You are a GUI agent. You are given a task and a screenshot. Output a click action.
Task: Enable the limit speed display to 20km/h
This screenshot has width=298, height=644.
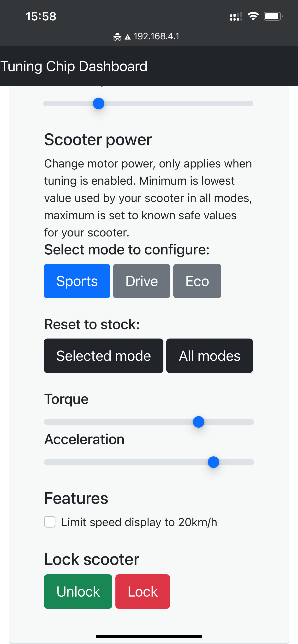tap(50, 522)
